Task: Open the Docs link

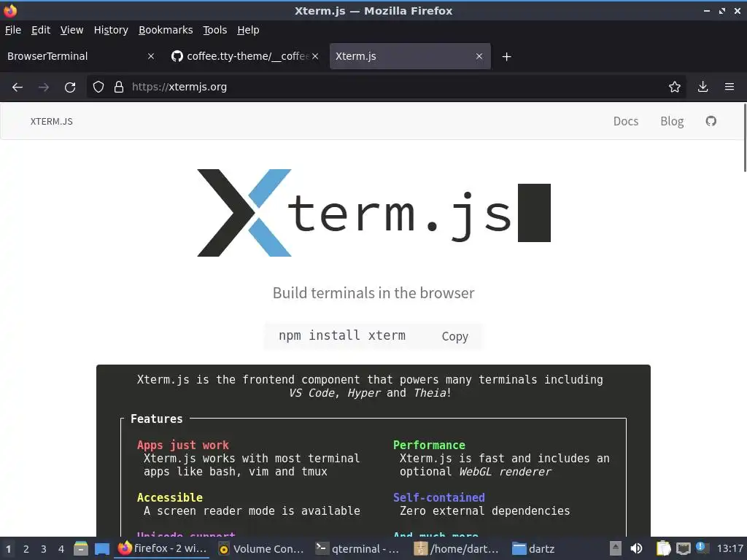Action: point(625,122)
